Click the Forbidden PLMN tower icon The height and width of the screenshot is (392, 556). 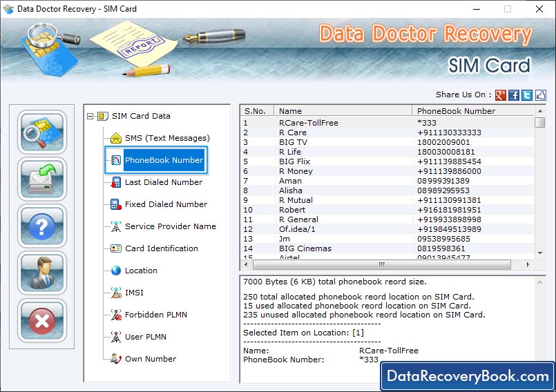point(116,315)
